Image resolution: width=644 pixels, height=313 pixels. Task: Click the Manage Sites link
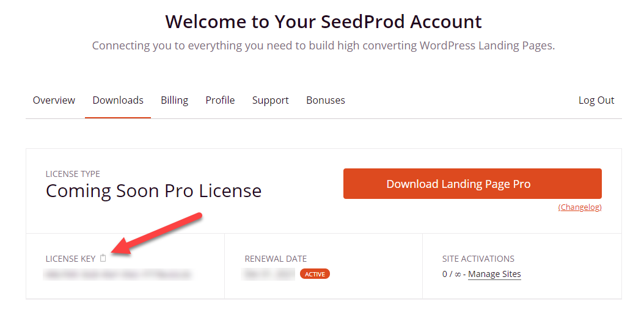click(x=494, y=274)
